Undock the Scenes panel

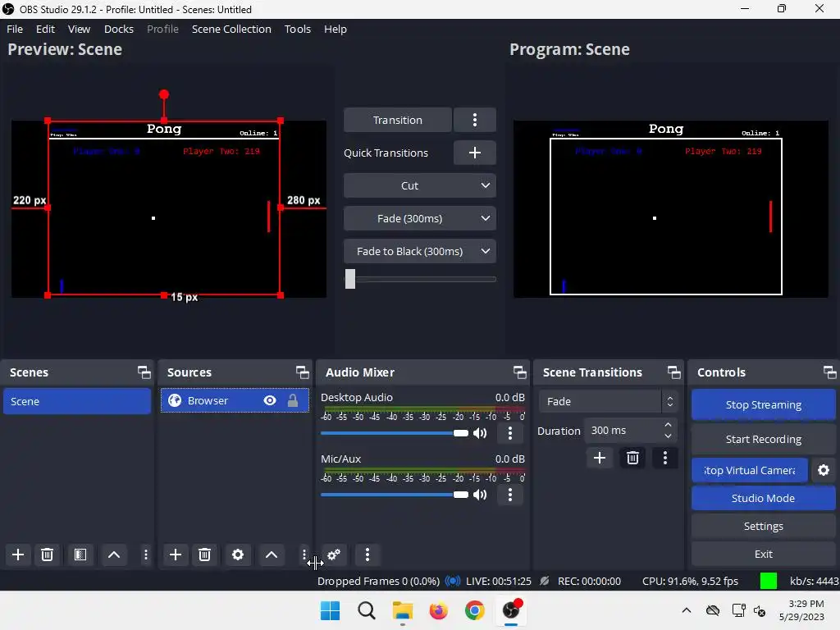pyautogui.click(x=144, y=372)
